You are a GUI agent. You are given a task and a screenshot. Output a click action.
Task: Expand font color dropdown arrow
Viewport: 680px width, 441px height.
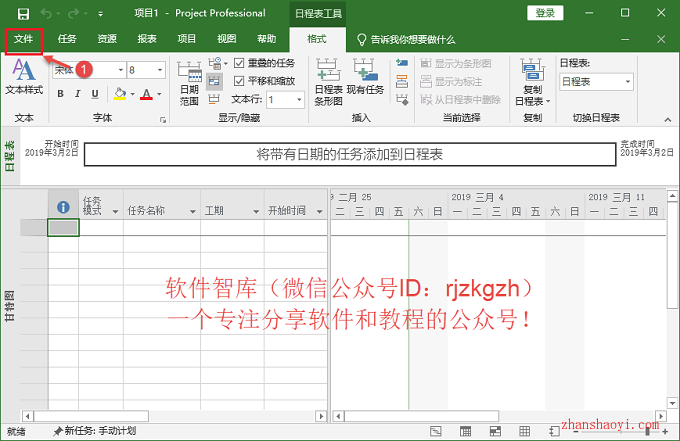point(159,94)
